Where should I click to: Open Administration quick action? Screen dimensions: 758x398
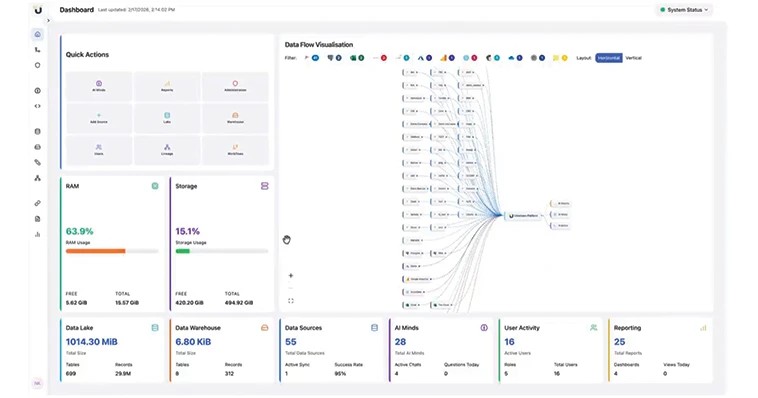click(x=235, y=86)
